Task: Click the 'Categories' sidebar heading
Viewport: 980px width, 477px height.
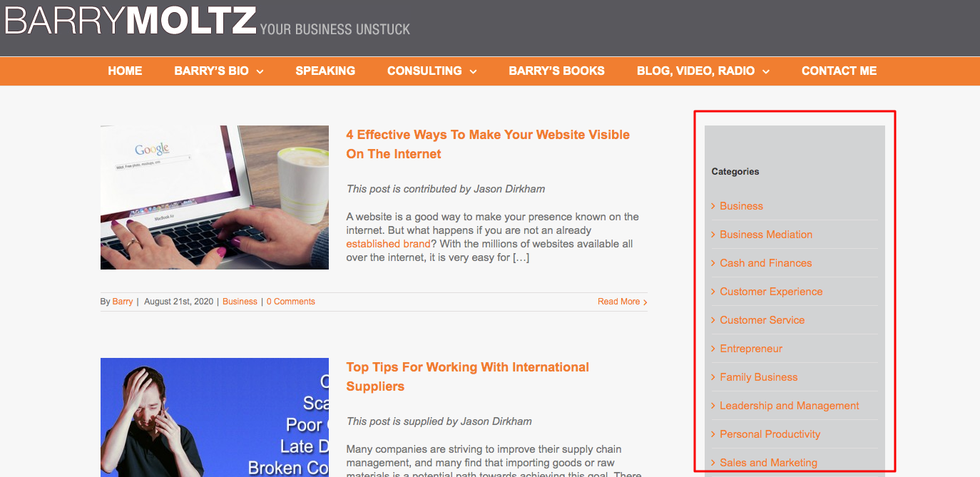Action: click(735, 171)
